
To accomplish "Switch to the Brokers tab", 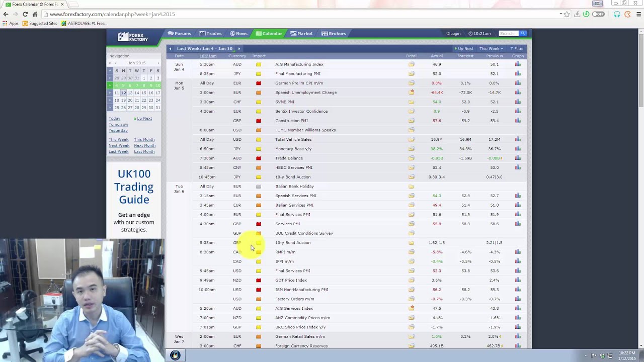I will 334,34.
